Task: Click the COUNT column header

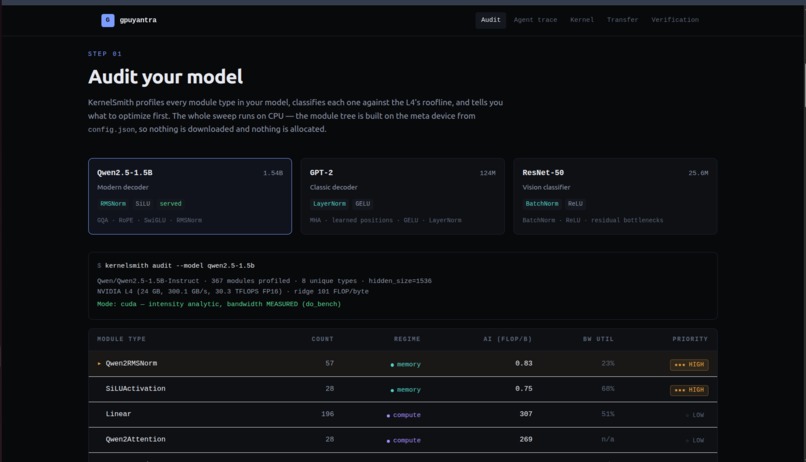Action: point(322,339)
